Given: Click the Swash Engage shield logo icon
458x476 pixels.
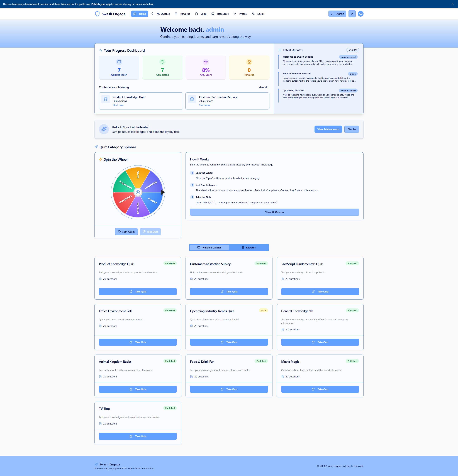Looking at the screenshot, I should click(97, 14).
